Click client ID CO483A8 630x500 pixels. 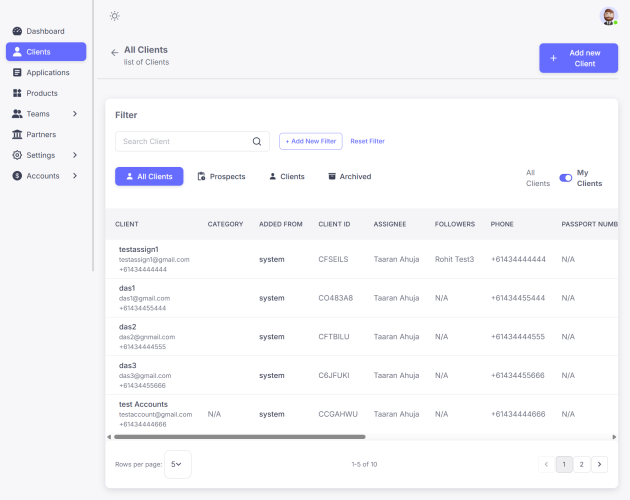335,298
